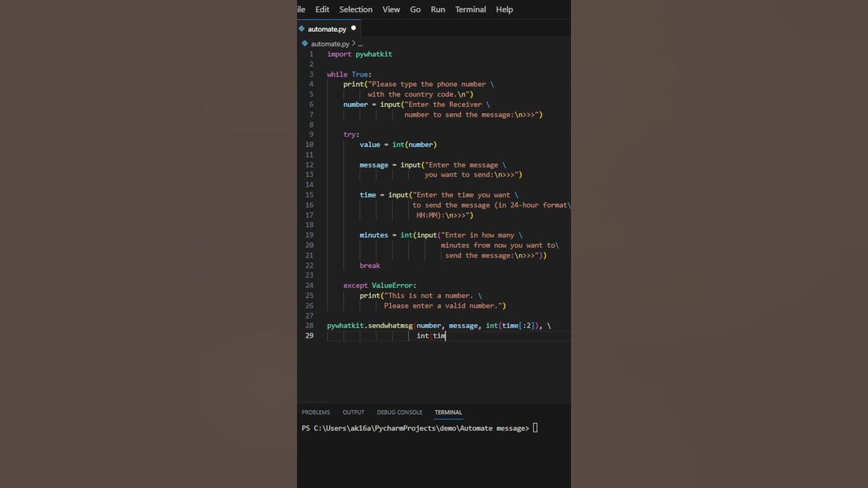Click 'break' statement on line 22

click(370, 266)
